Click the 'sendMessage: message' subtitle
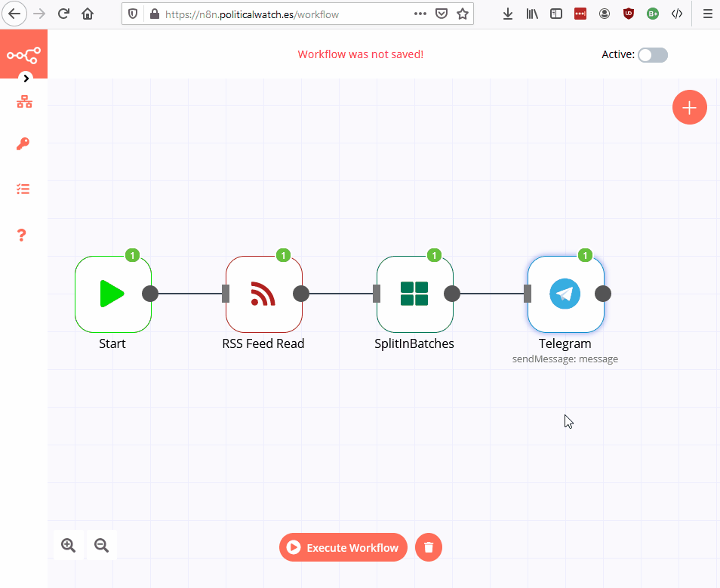Image resolution: width=720 pixels, height=588 pixels. [565, 359]
